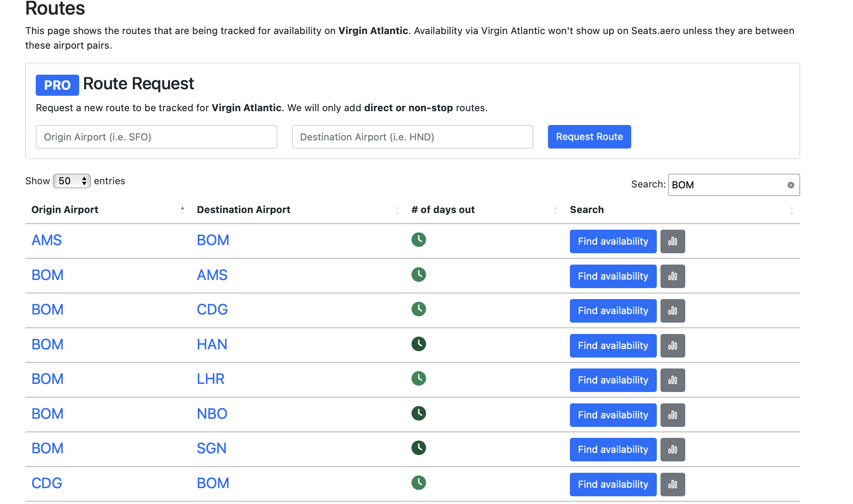Focus the Origin Airport input field
Screen dimensions: 853x504
[x=156, y=137]
